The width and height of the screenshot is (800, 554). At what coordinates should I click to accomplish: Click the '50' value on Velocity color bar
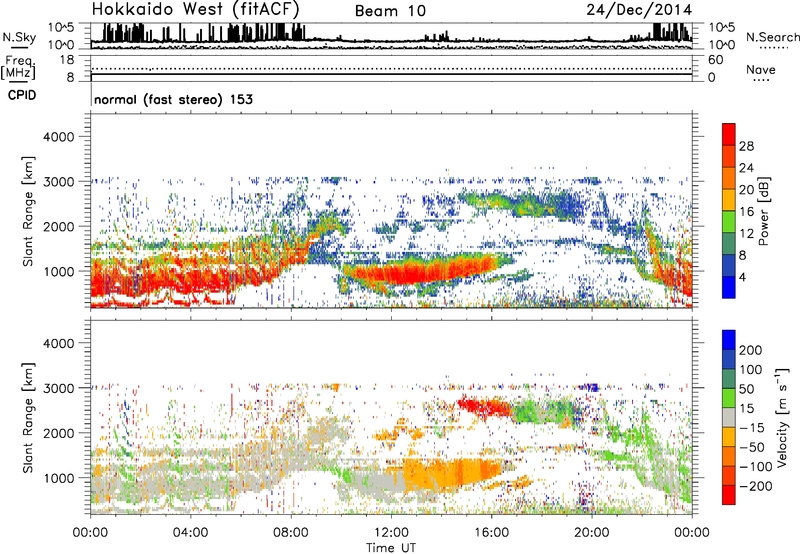(x=746, y=389)
